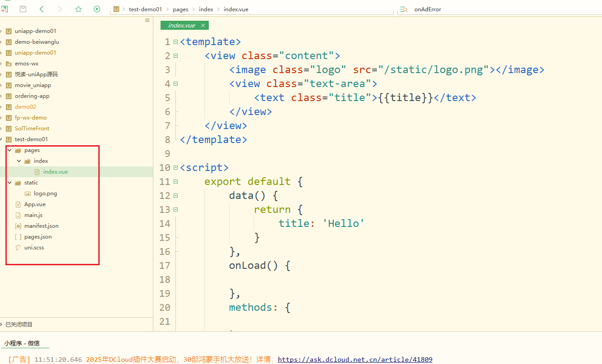602x364 pixels.
Task: Click the main.js file icon
Action: point(18,215)
